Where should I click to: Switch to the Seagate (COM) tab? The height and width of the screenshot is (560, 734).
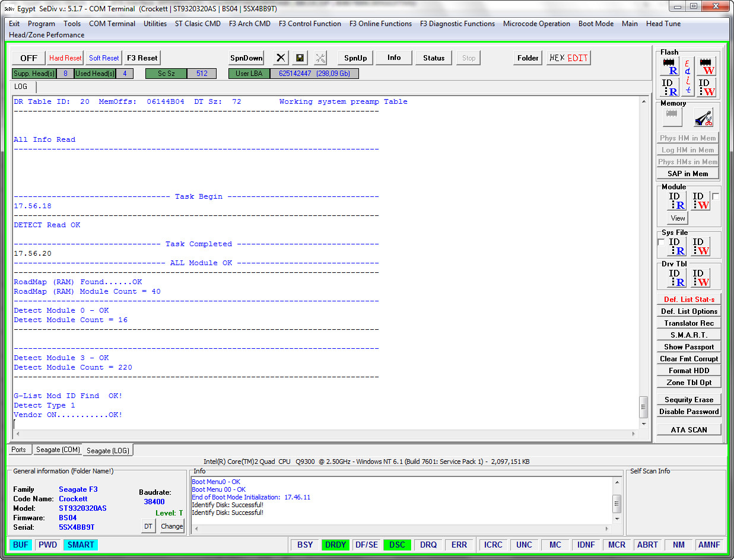coord(58,450)
